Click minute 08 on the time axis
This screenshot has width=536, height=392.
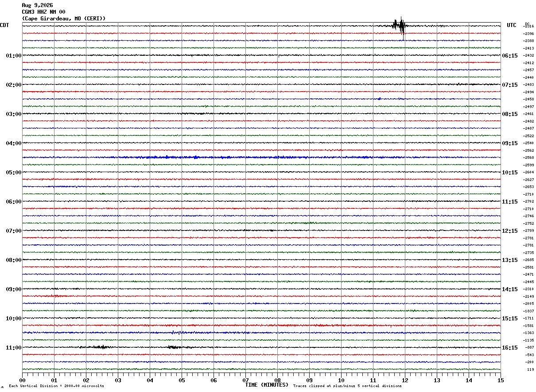pos(277,380)
